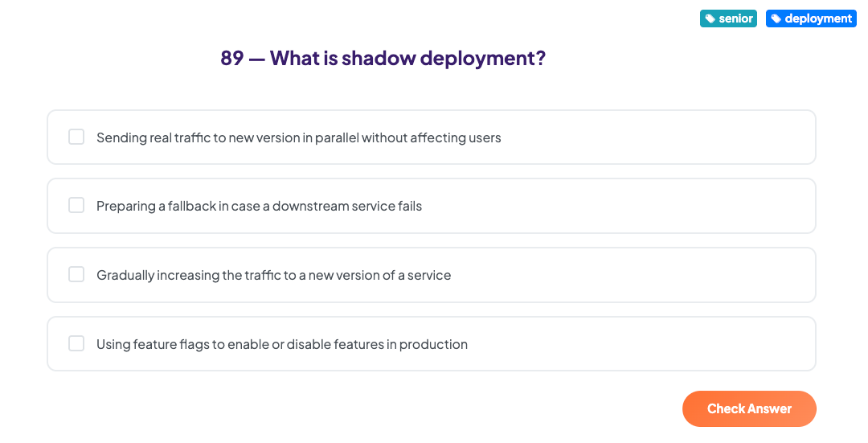Select the 'Gradually increasing the traffic' checkbox
Screen dimensions: 868x443
pos(76,275)
